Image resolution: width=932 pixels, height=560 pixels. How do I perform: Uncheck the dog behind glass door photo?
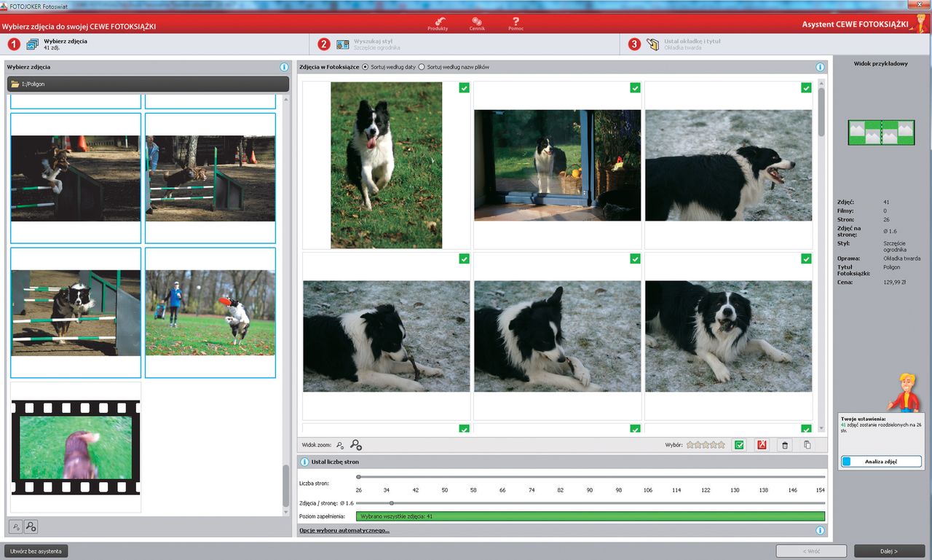(x=636, y=88)
